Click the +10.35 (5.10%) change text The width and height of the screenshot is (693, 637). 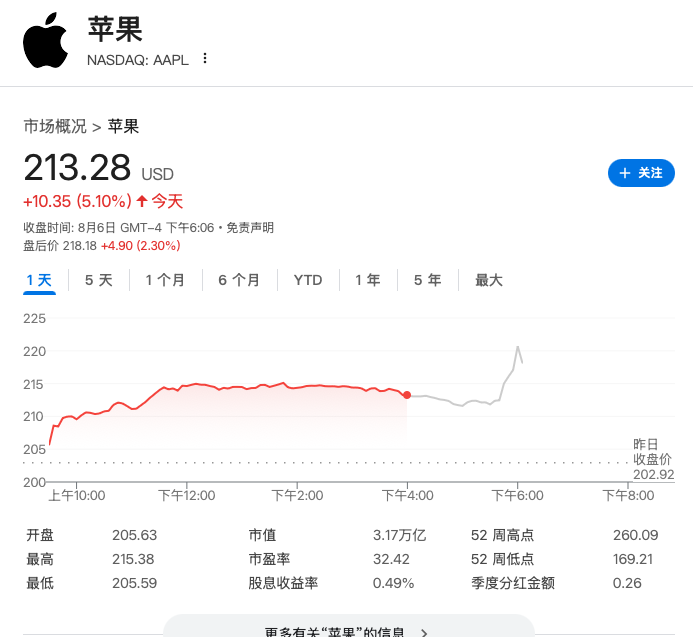click(x=77, y=202)
